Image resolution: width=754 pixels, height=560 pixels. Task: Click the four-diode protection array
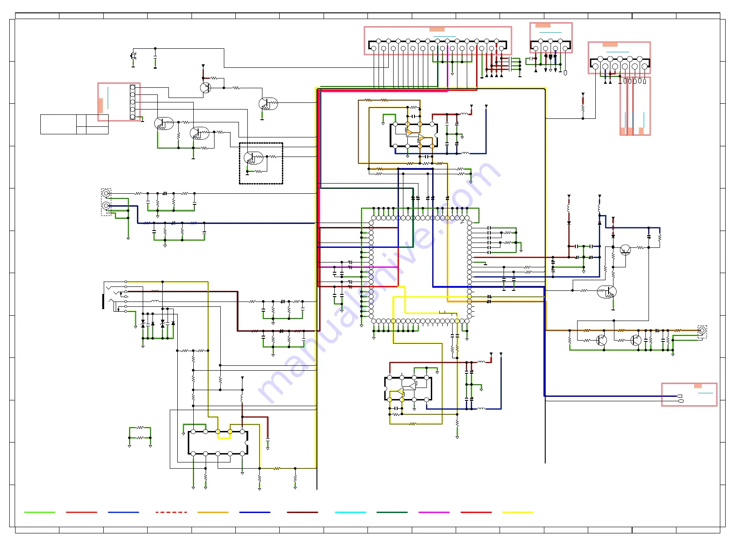pos(158,323)
